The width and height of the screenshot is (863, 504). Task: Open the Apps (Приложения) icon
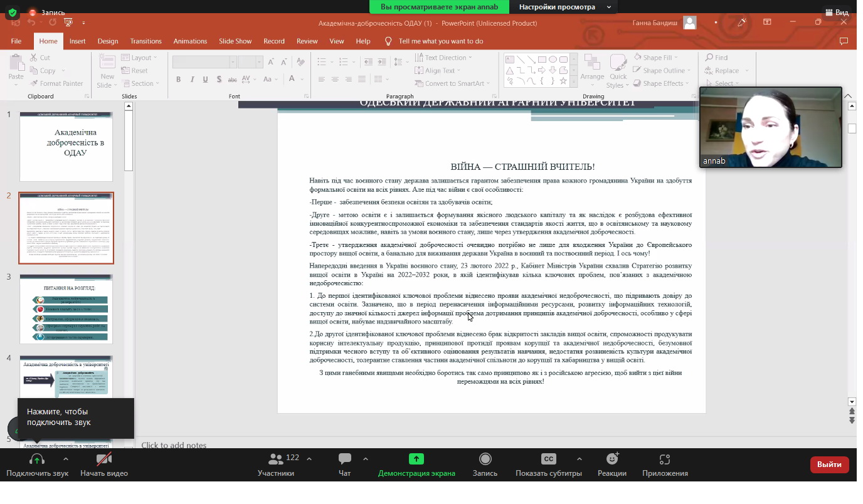tap(665, 459)
